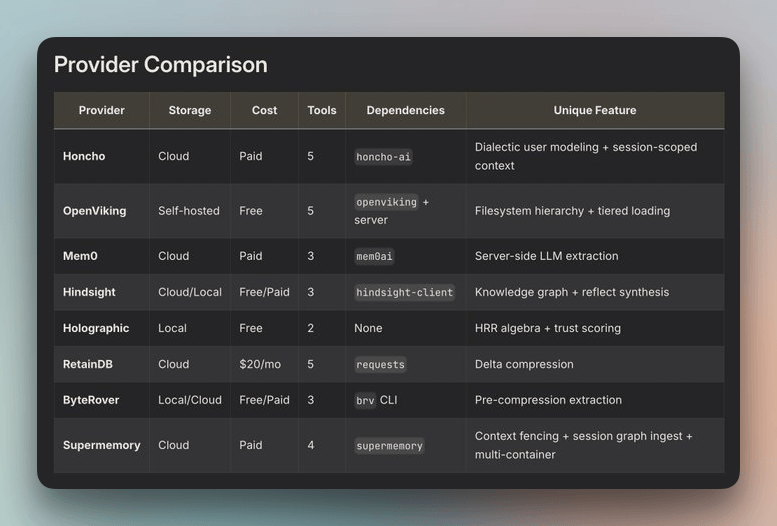The height and width of the screenshot is (526, 777).
Task: Click the Cloud/Local storage cell
Action: [190, 292]
